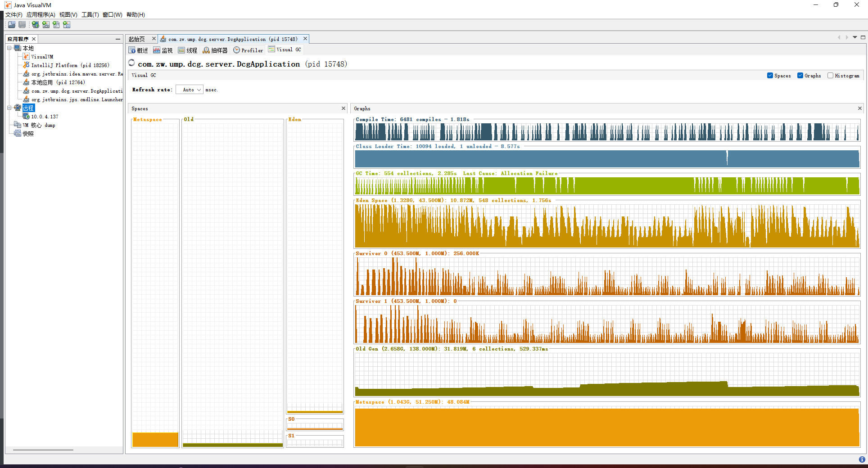868x468 pixels.
Task: Select remote host 10.0.4.137
Action: 45,117
